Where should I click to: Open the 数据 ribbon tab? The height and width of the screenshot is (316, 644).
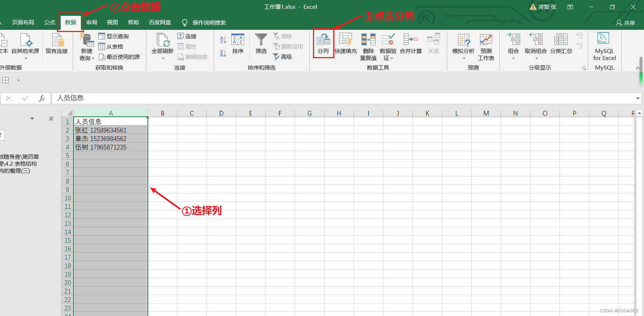[71, 22]
